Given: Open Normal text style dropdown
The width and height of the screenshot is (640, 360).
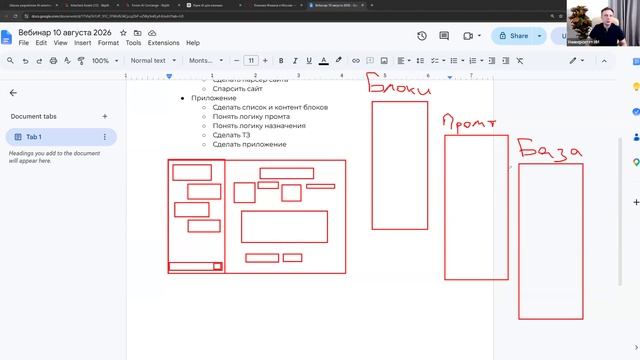Looking at the screenshot, I should pos(153,60).
